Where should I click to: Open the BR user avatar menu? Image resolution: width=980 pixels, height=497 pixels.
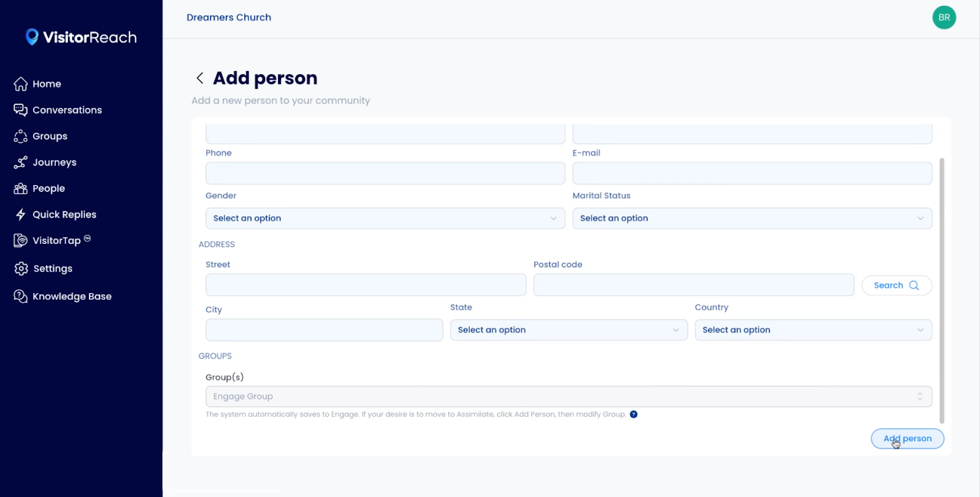[x=944, y=18]
